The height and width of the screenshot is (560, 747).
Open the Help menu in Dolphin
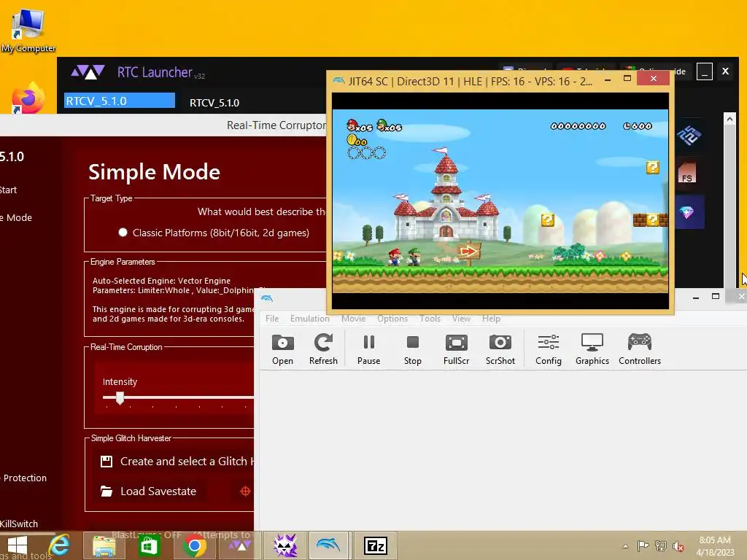click(491, 319)
